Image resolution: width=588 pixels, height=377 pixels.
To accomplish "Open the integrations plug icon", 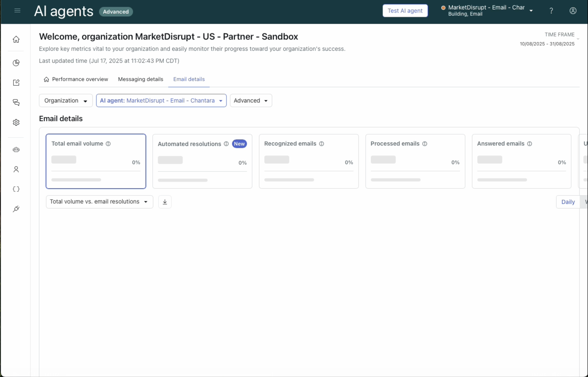I will pyautogui.click(x=16, y=209).
